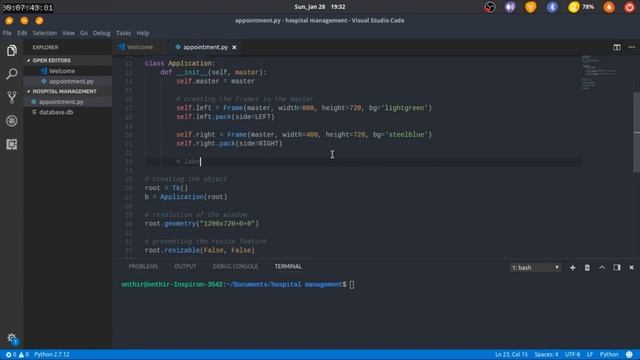The height and width of the screenshot is (360, 640).
Task: Select Welcome in Open Editors list
Action: click(x=67, y=71)
